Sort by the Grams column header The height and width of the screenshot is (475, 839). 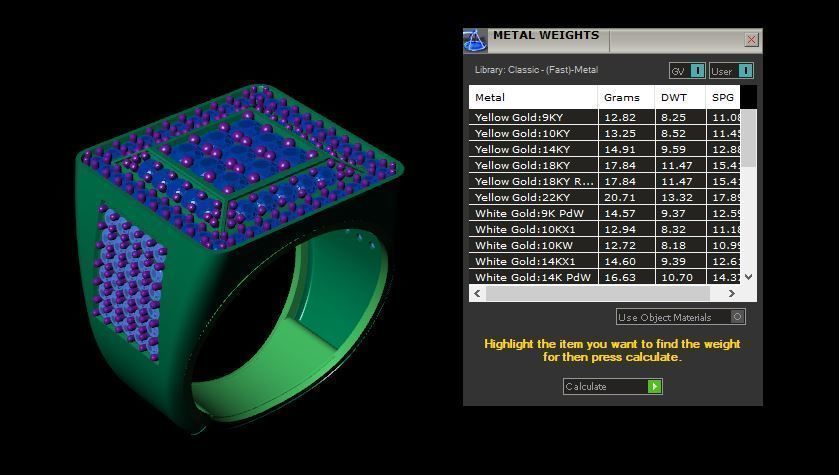[x=626, y=97]
